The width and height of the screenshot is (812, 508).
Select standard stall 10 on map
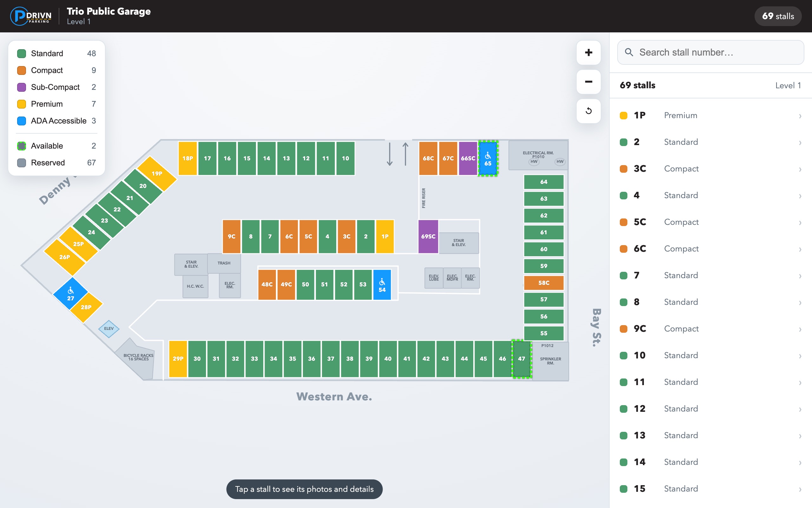coord(345,158)
